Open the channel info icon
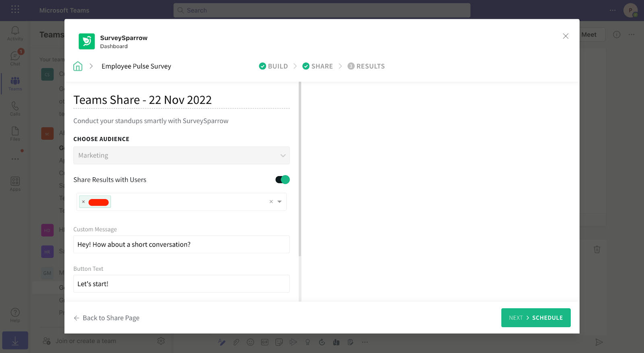 click(617, 35)
